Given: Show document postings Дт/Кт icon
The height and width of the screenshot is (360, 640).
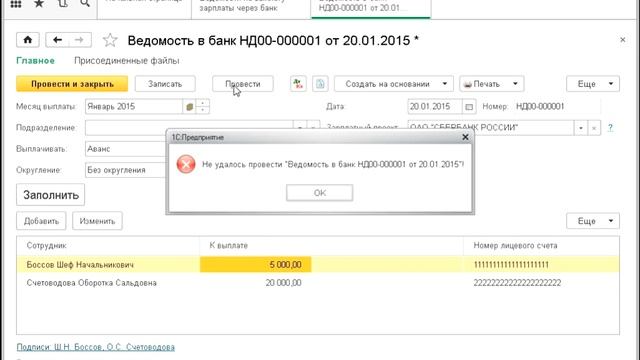Looking at the screenshot, I should coord(298,84).
